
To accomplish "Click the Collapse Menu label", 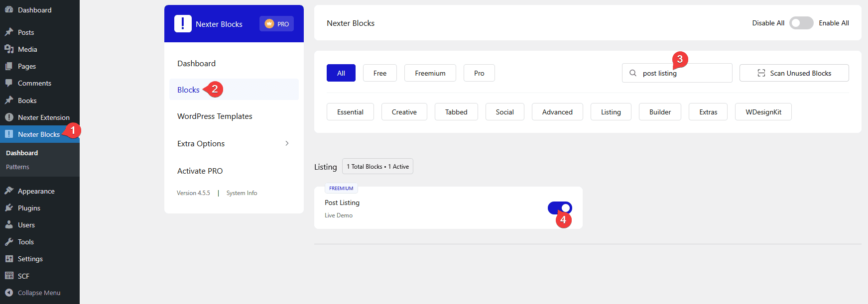I will click(39, 293).
